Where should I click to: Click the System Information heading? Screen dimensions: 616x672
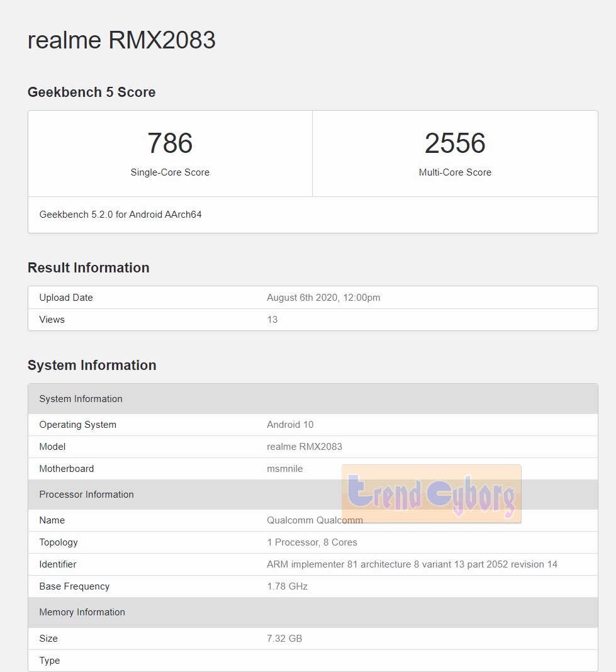[92, 365]
